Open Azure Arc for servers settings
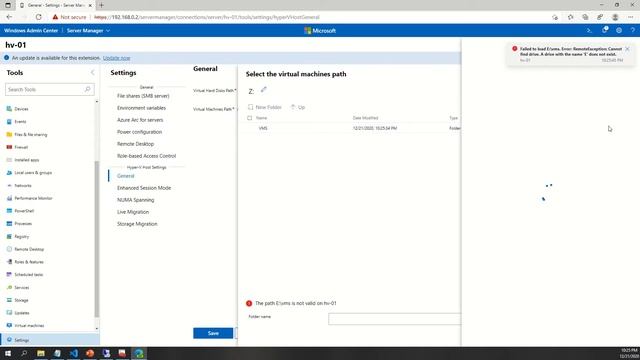The width and height of the screenshot is (640, 360). 140,120
